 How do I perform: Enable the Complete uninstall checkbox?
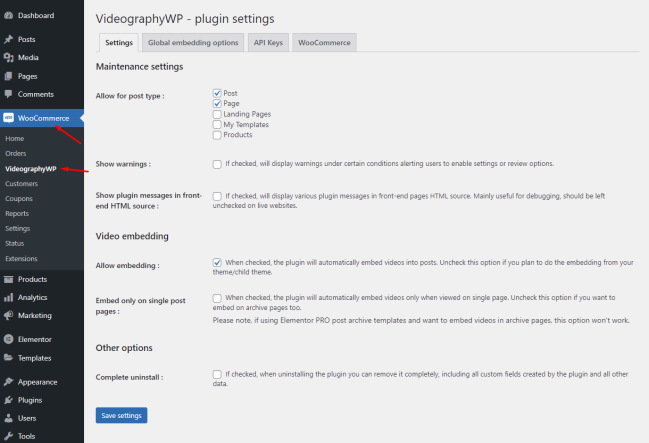pyautogui.click(x=217, y=374)
